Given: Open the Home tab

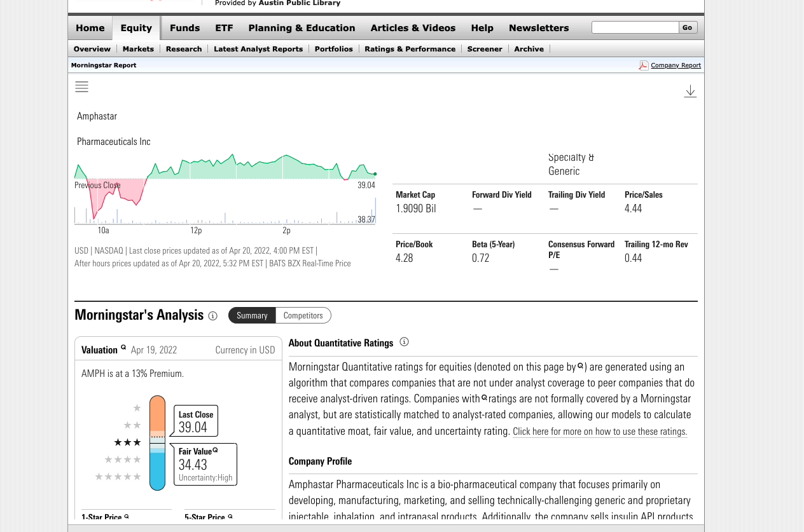Looking at the screenshot, I should coord(90,28).
